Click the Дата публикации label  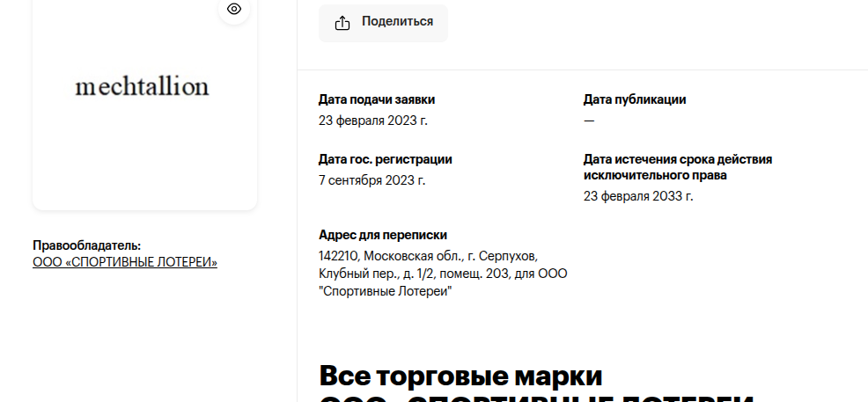click(x=635, y=99)
